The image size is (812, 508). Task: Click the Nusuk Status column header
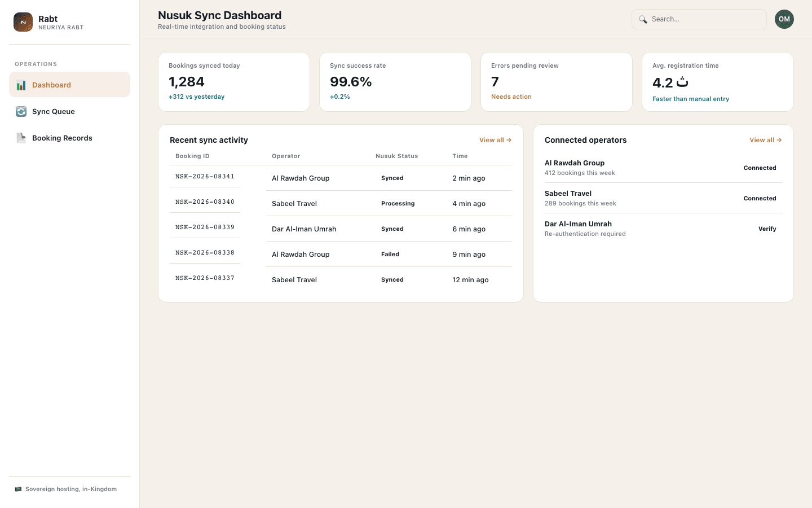(397, 156)
